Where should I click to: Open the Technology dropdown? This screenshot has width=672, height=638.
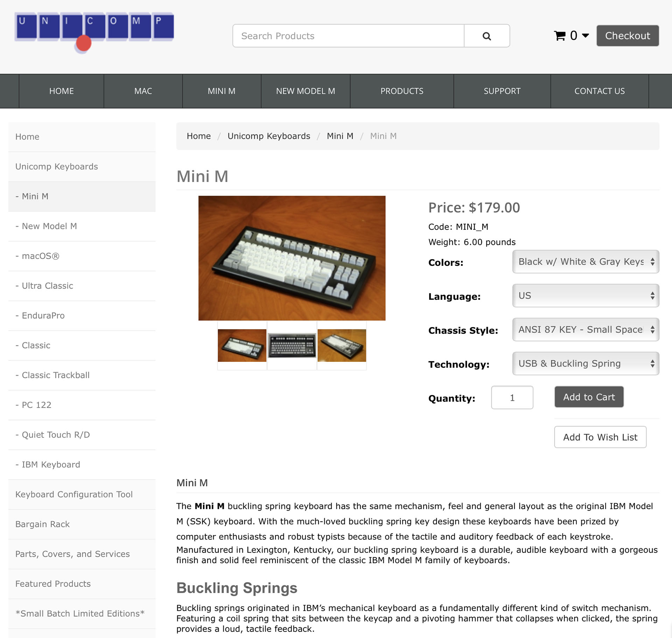pyautogui.click(x=586, y=363)
